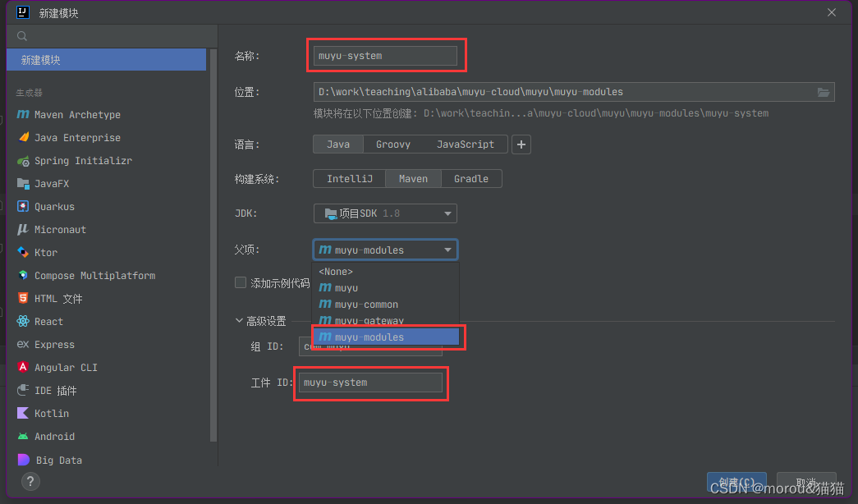
Task: Choose Gradle as build system
Action: 471,179
